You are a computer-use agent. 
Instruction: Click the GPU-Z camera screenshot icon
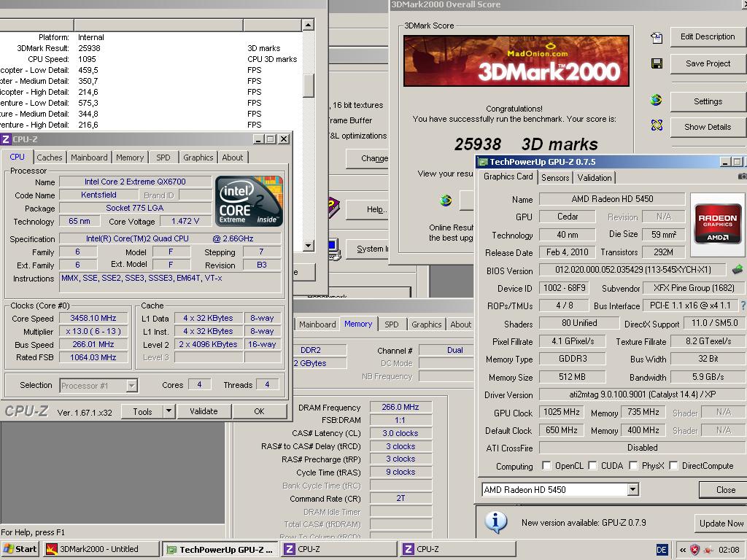742,176
